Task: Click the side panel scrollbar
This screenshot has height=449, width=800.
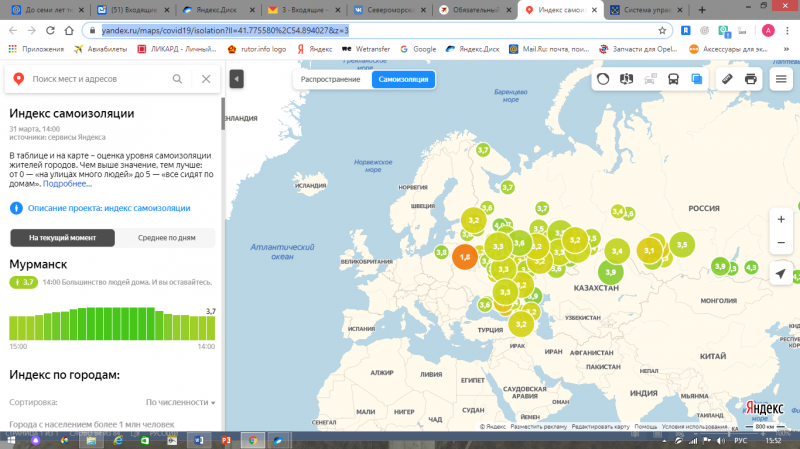Action: pos(223,113)
